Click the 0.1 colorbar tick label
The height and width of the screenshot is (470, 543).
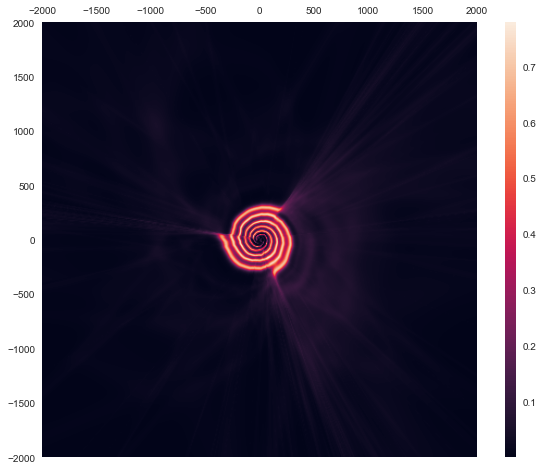[x=529, y=402]
